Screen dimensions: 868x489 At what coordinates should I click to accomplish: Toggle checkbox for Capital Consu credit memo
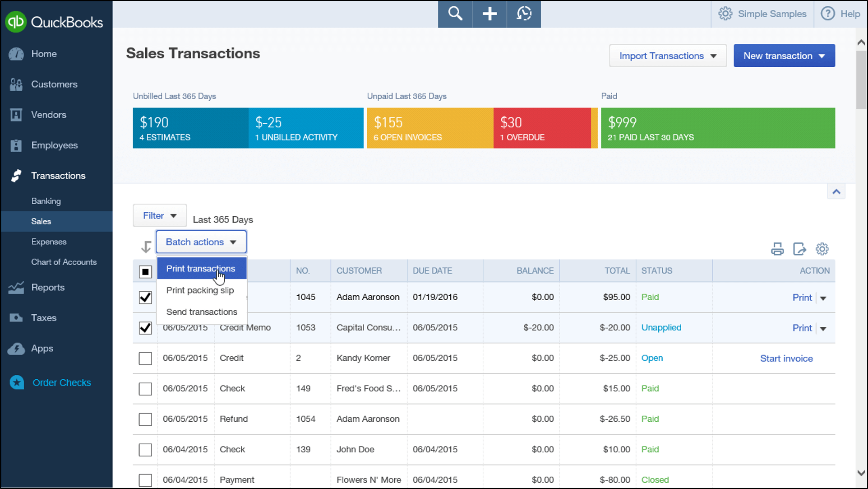click(x=145, y=327)
